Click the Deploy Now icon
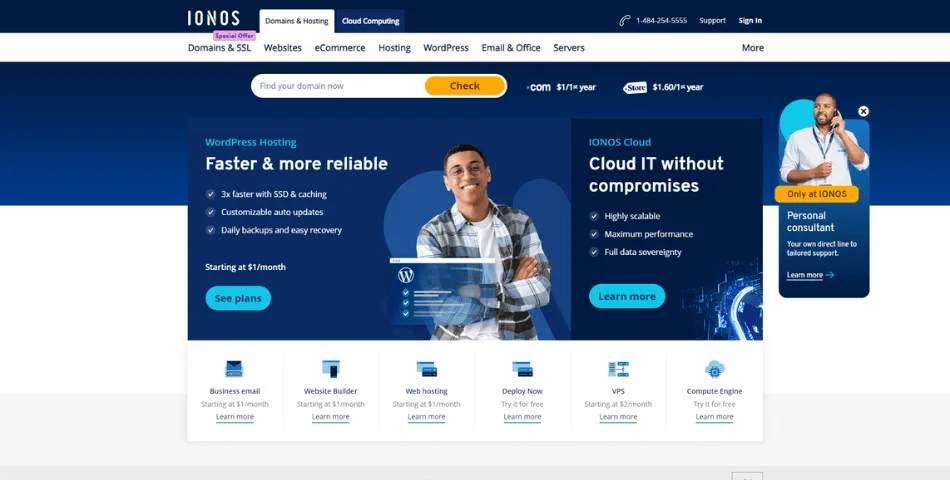This screenshot has width=950, height=480. tap(522, 368)
